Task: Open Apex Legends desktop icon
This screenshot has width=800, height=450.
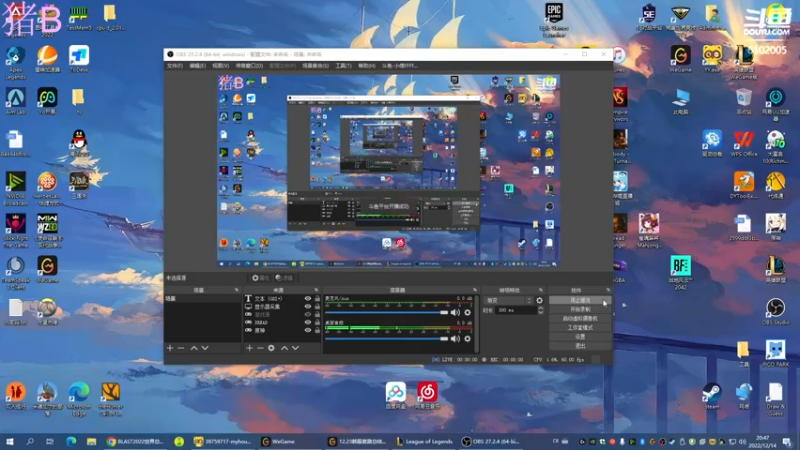Action: tap(15, 63)
